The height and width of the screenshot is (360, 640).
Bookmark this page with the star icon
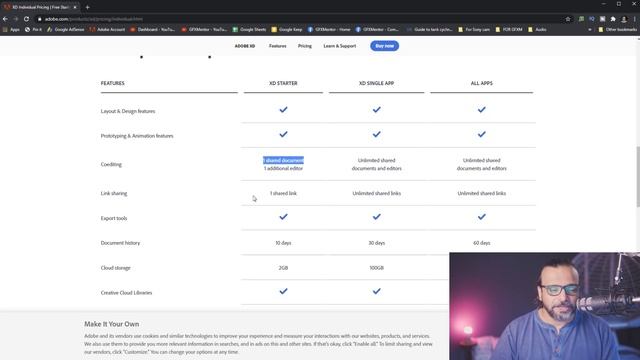point(568,19)
